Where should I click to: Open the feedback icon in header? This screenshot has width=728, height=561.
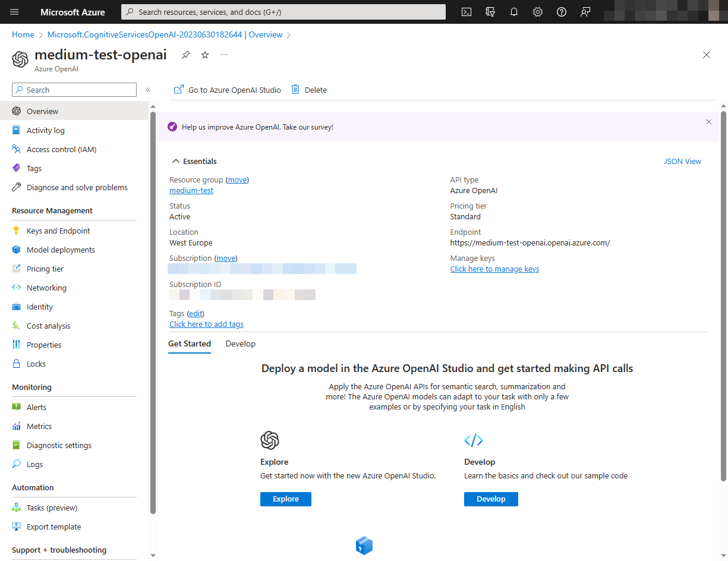click(x=585, y=12)
